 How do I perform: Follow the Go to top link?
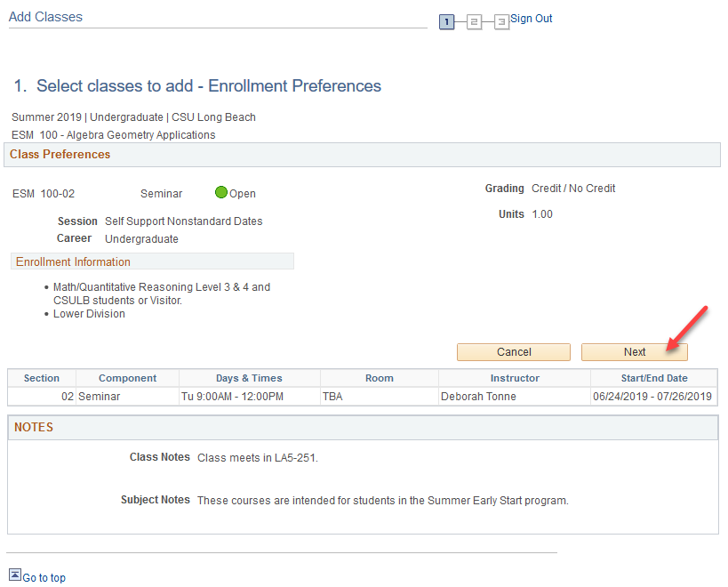(x=44, y=578)
